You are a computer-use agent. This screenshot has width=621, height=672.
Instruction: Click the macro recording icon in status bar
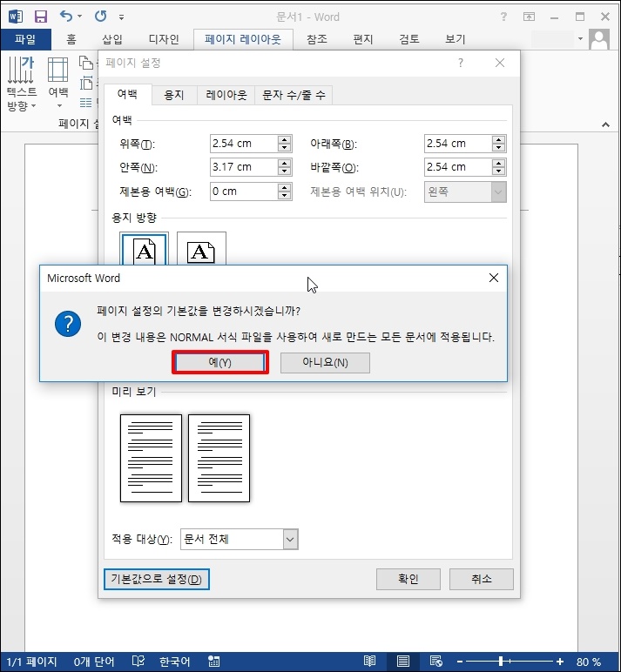coord(214,662)
